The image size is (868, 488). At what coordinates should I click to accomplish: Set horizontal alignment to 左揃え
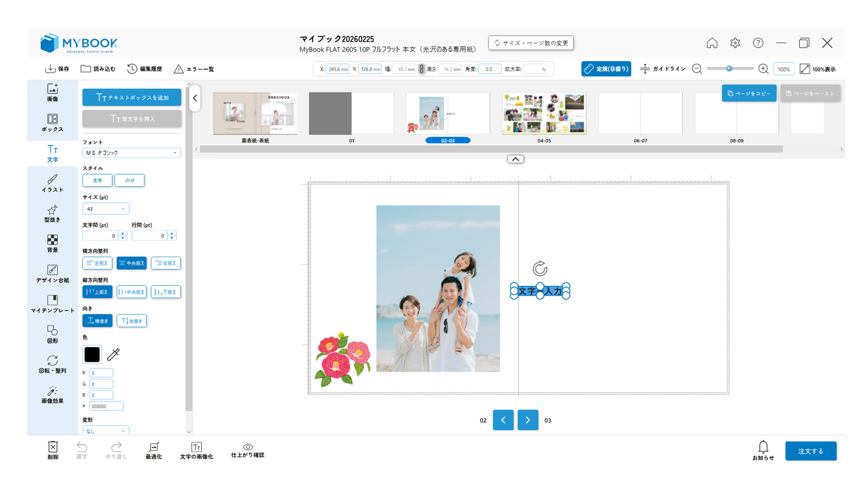[97, 263]
